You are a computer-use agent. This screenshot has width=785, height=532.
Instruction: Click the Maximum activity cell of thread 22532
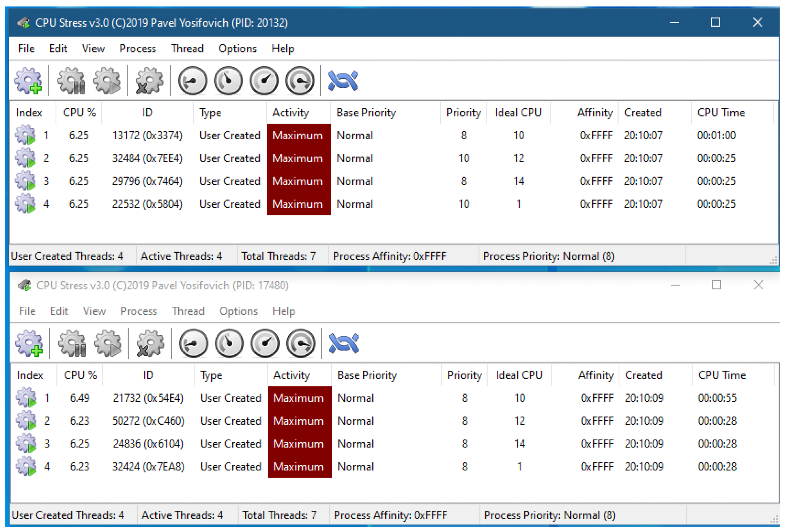tap(298, 204)
